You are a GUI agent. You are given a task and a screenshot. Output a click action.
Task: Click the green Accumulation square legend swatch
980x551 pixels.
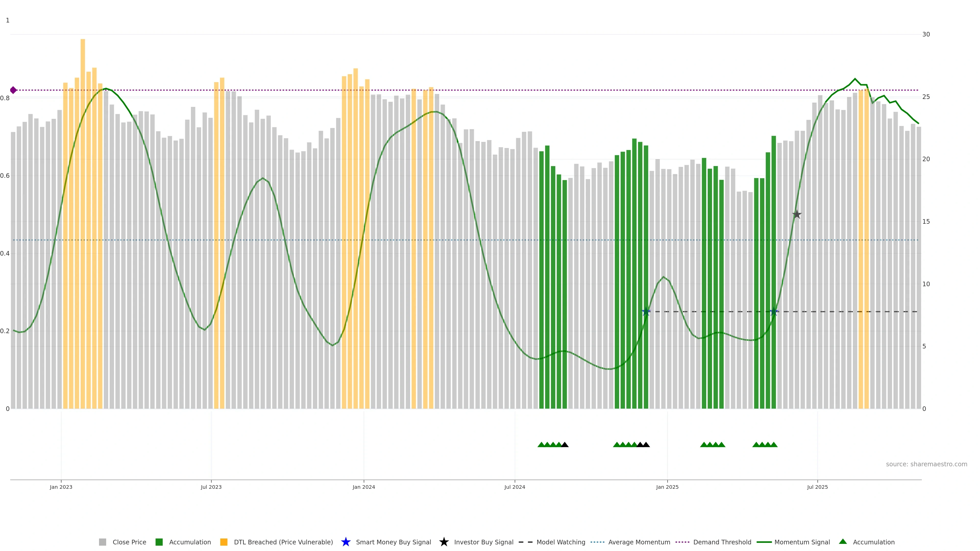[159, 542]
